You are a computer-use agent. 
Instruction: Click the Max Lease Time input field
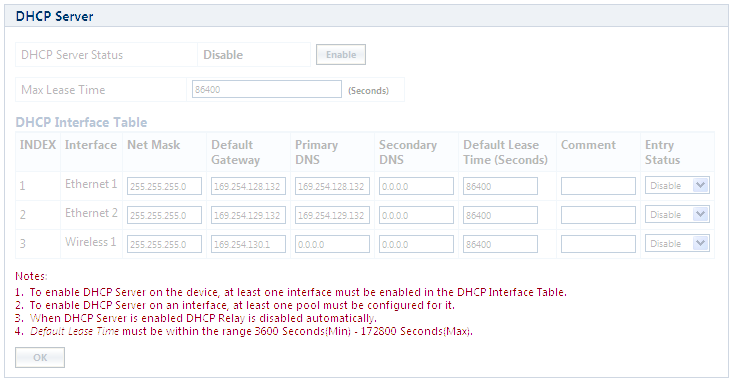point(267,89)
